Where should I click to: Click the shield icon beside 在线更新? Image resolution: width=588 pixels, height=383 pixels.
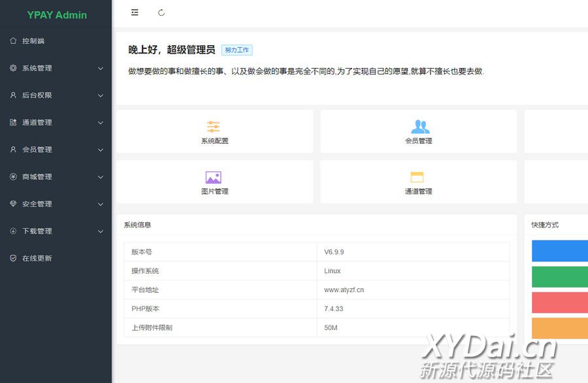(13, 258)
